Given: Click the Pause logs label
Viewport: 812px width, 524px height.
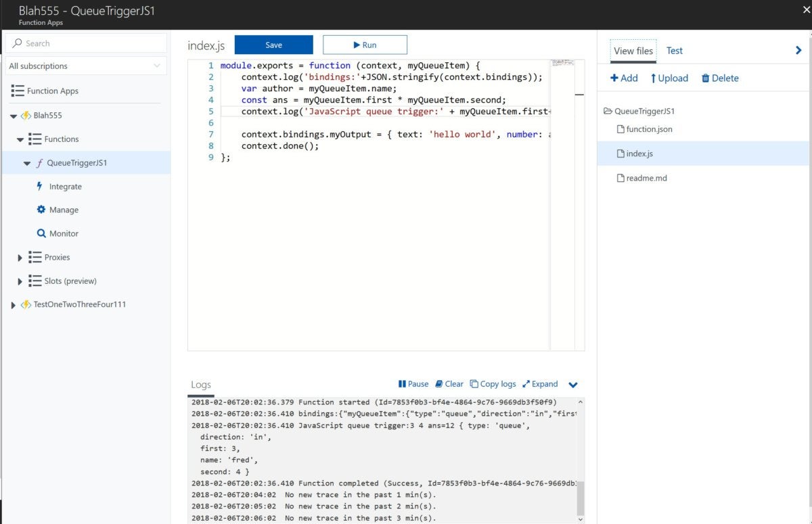Looking at the screenshot, I should pyautogui.click(x=418, y=384).
